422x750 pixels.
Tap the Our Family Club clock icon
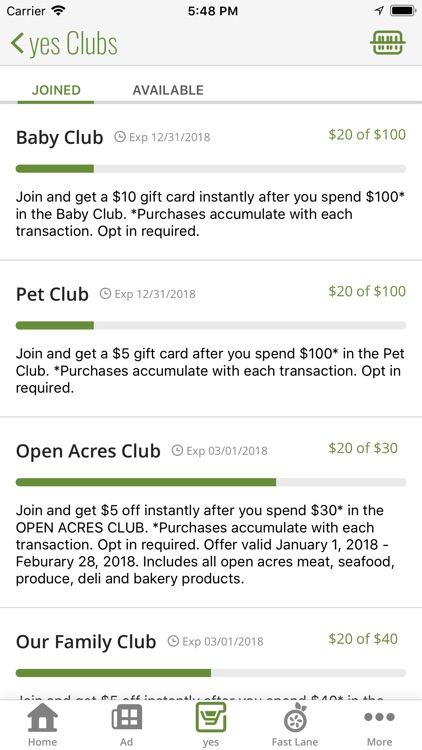[173, 641]
